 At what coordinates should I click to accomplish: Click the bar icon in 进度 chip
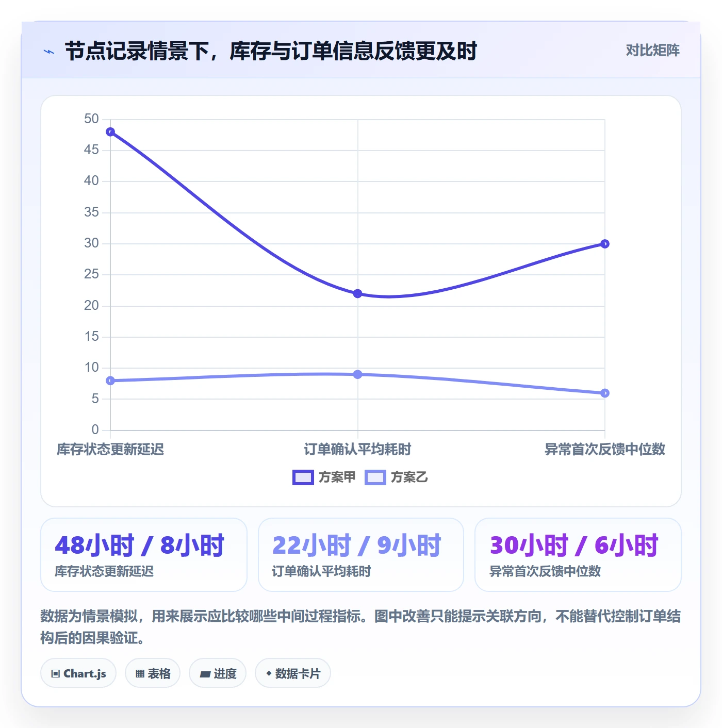point(205,674)
